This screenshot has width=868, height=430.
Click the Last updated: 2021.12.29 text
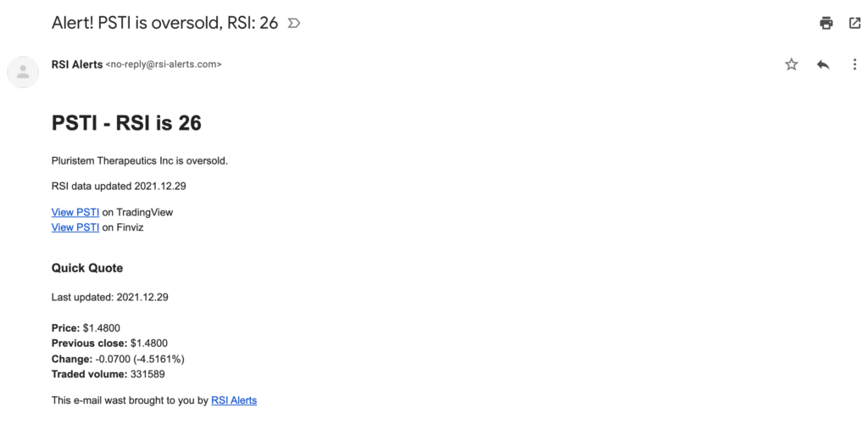click(x=109, y=297)
